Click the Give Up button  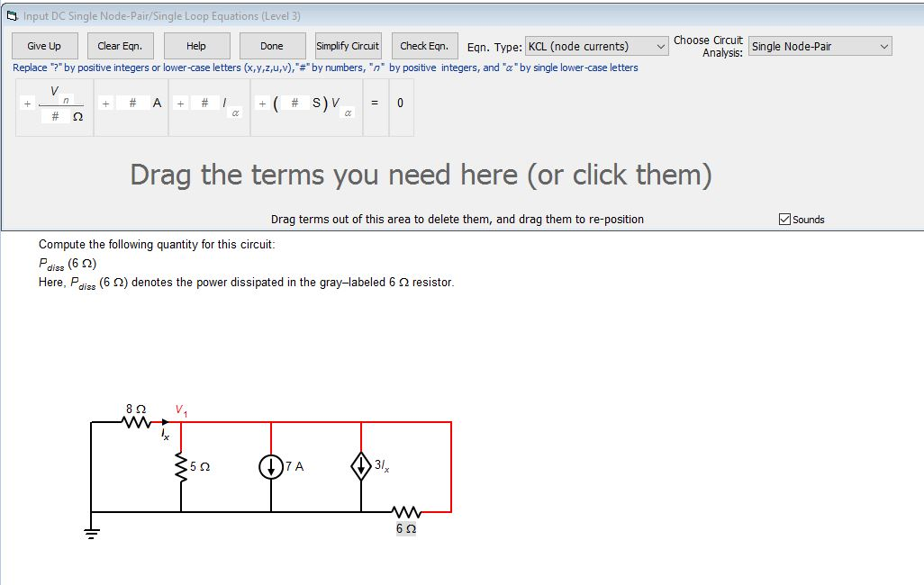pyautogui.click(x=43, y=45)
